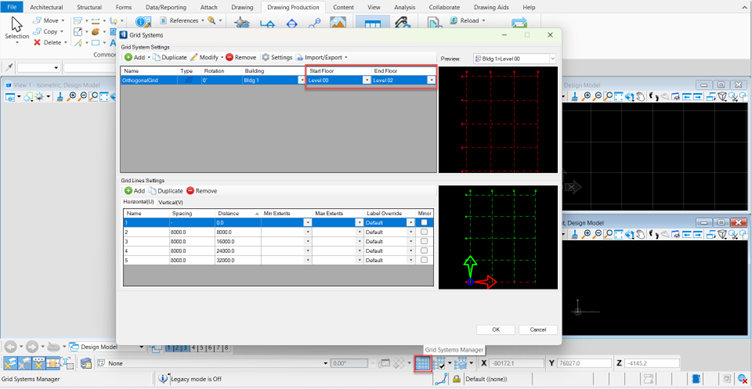Click the lock icon in the status bar
The image size is (752, 389).
(x=456, y=379)
